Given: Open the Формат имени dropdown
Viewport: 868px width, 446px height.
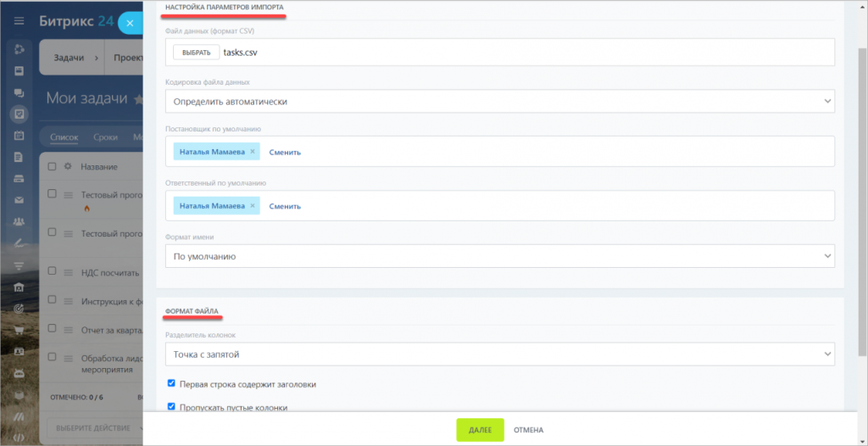Looking at the screenshot, I should pos(500,255).
